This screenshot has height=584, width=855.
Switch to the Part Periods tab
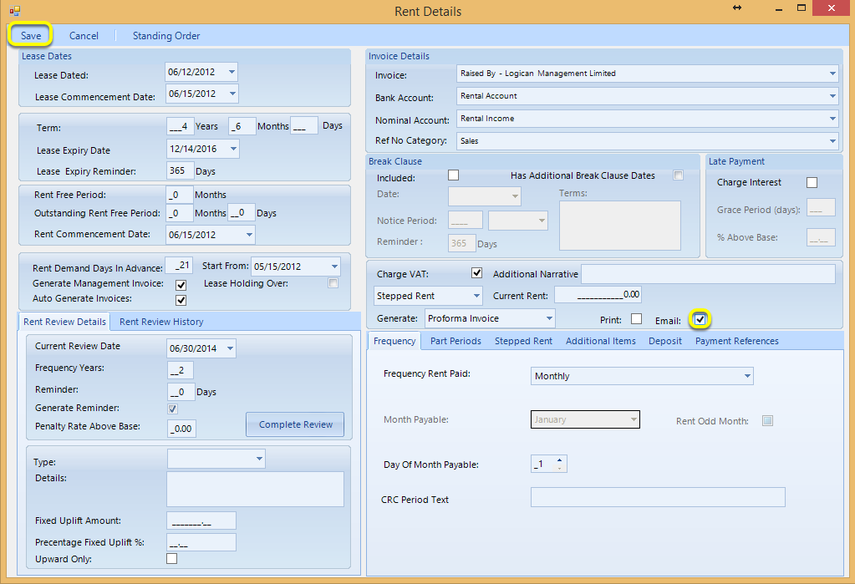click(x=456, y=341)
